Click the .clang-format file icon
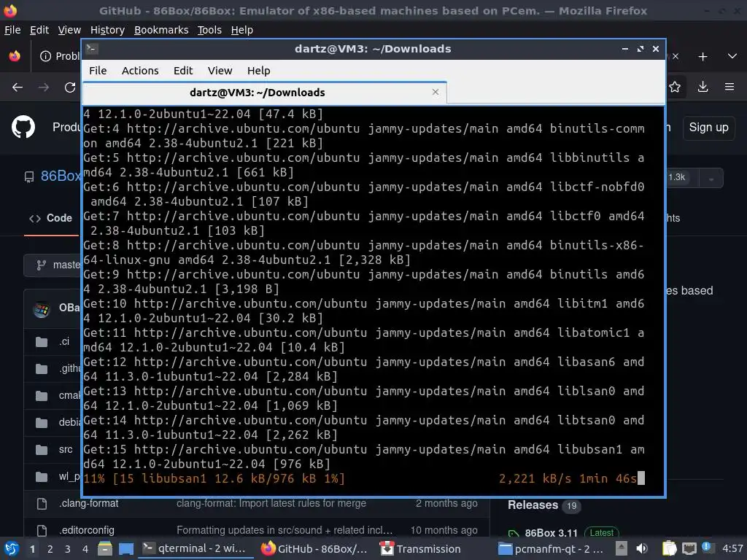 [42, 504]
